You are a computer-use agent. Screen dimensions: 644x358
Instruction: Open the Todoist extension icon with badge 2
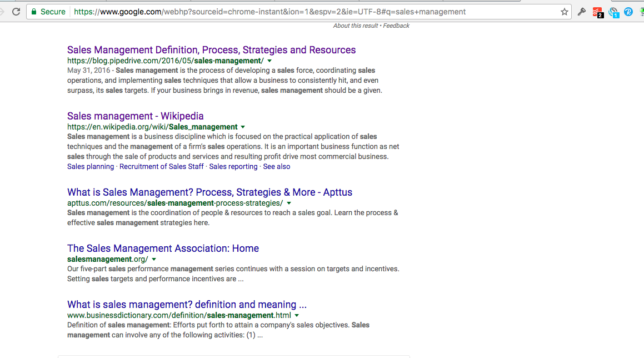click(597, 12)
